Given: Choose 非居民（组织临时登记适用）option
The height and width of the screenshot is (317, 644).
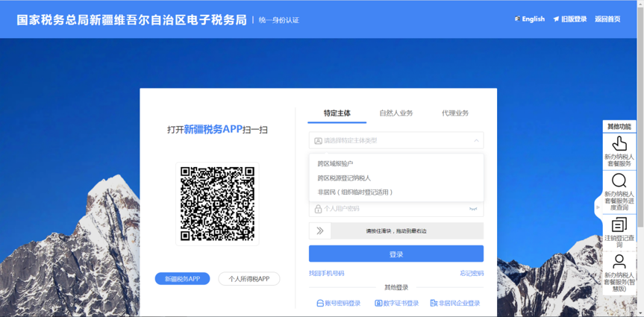Looking at the screenshot, I should (396, 192).
